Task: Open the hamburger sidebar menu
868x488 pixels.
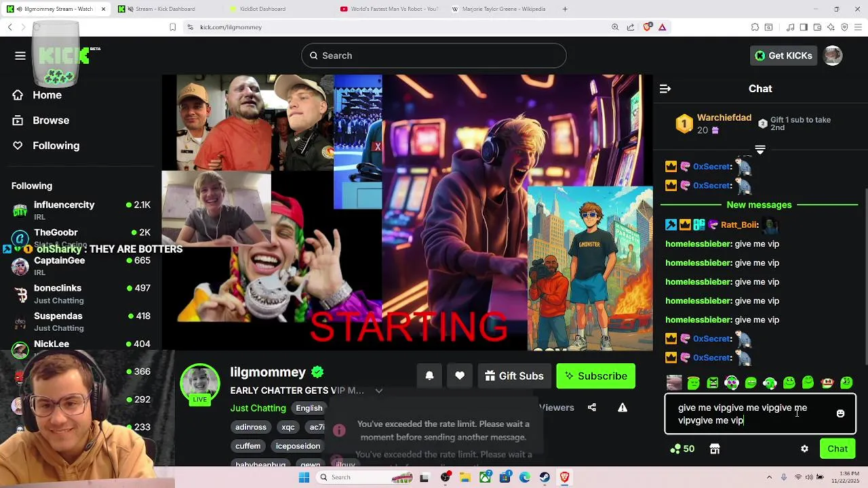Action: [20, 56]
